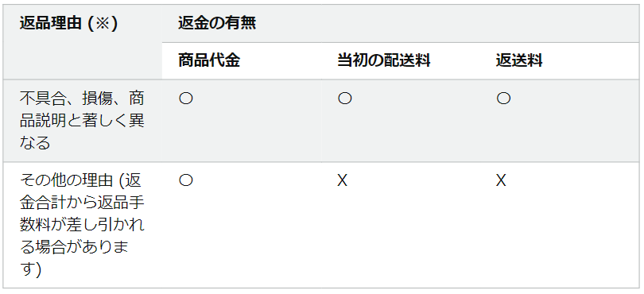Click the circle under 商品代金 in defect row
Viewport: 644px width, 294px height.
[x=185, y=99]
